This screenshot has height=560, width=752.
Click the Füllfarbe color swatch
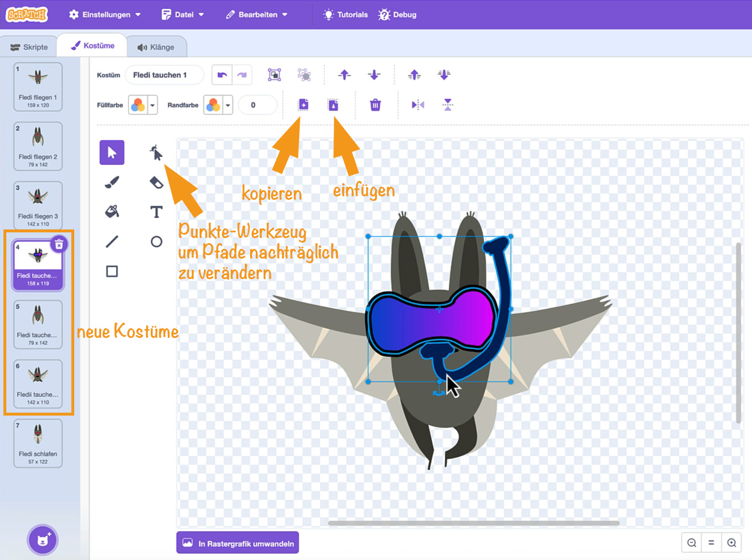point(138,105)
